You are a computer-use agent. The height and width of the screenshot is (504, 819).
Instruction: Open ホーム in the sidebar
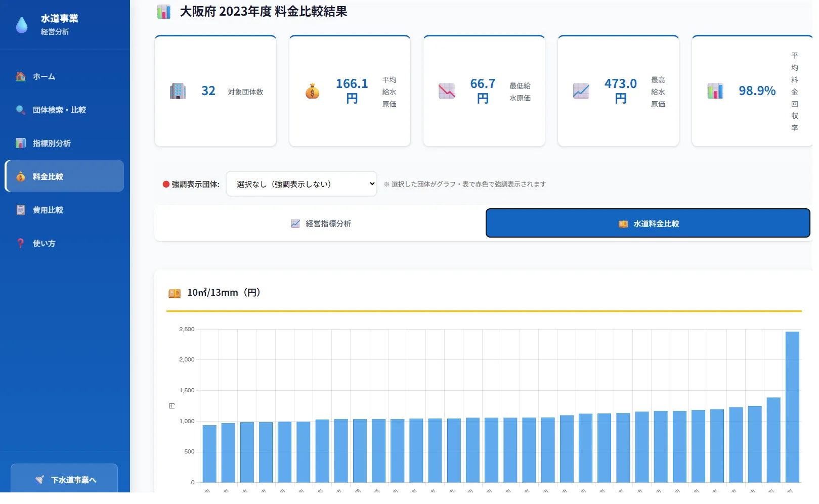[x=64, y=76]
